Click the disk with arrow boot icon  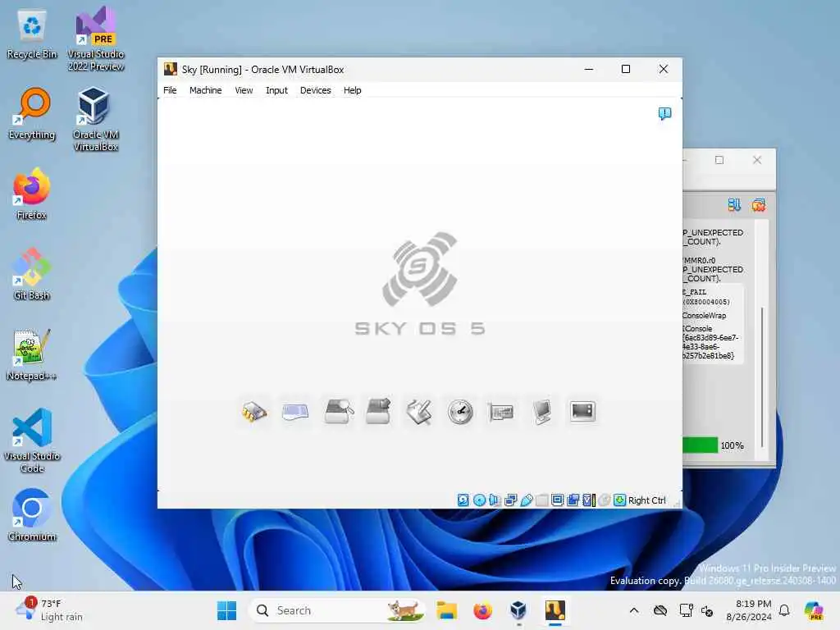[378, 412]
